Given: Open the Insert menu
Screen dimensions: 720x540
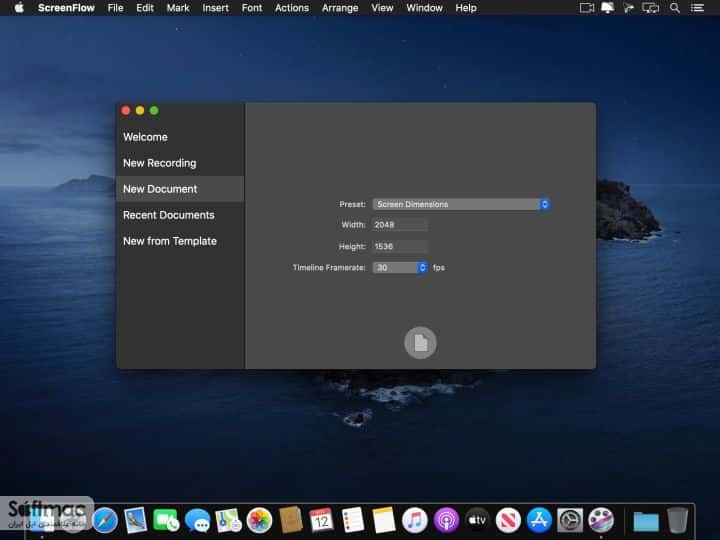Looking at the screenshot, I should tap(215, 8).
